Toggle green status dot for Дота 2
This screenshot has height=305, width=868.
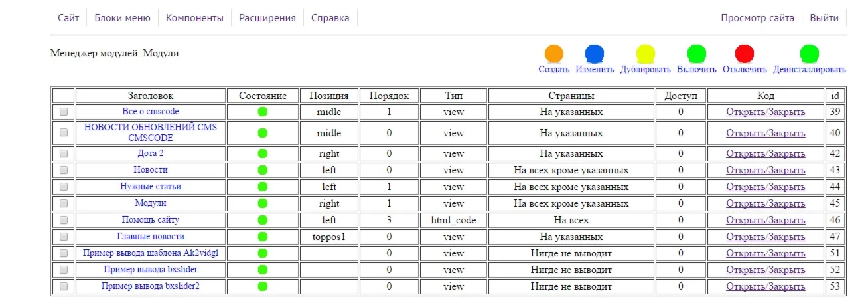263,153
